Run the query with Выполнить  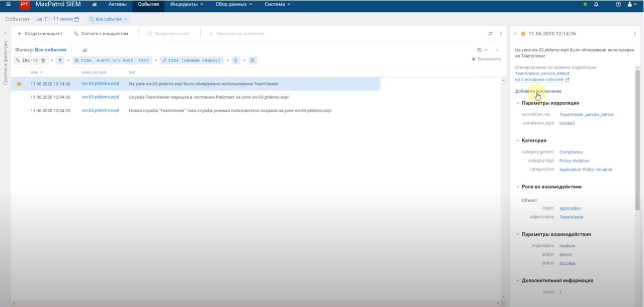(487, 59)
